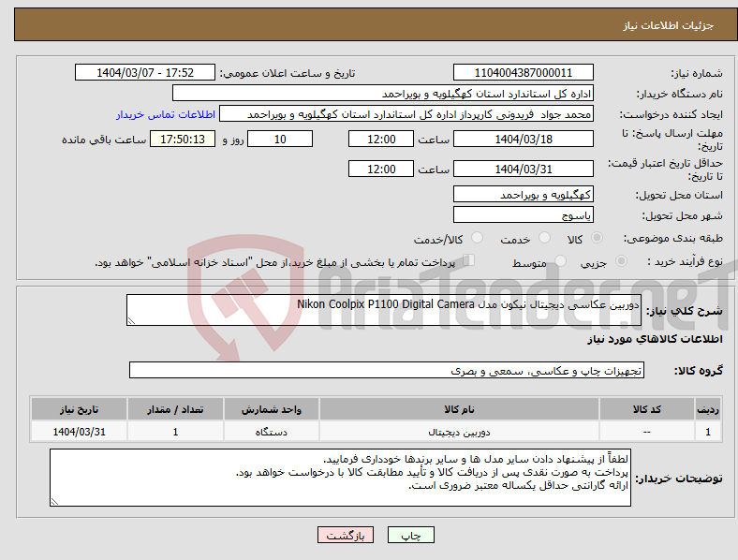Click the delivery province field کهگیلویه و بویراحمد
Viewport: 738px width, 560px height.
[x=523, y=194]
